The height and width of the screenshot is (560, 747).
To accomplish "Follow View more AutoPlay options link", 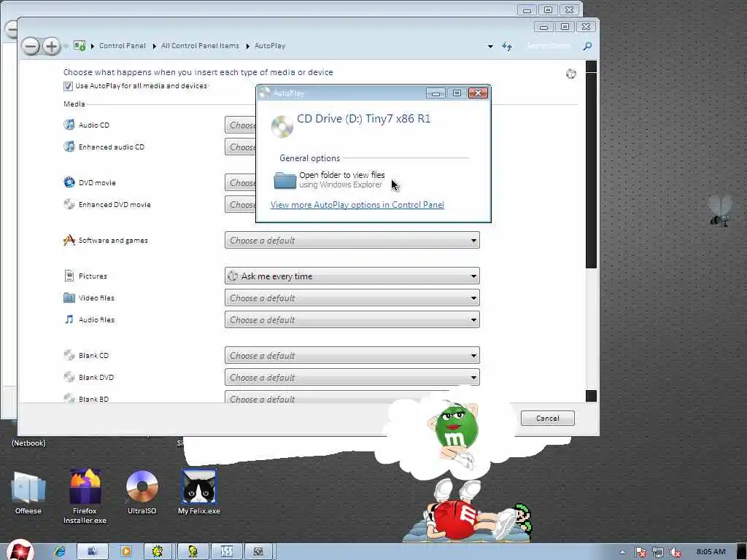I will 357,205.
